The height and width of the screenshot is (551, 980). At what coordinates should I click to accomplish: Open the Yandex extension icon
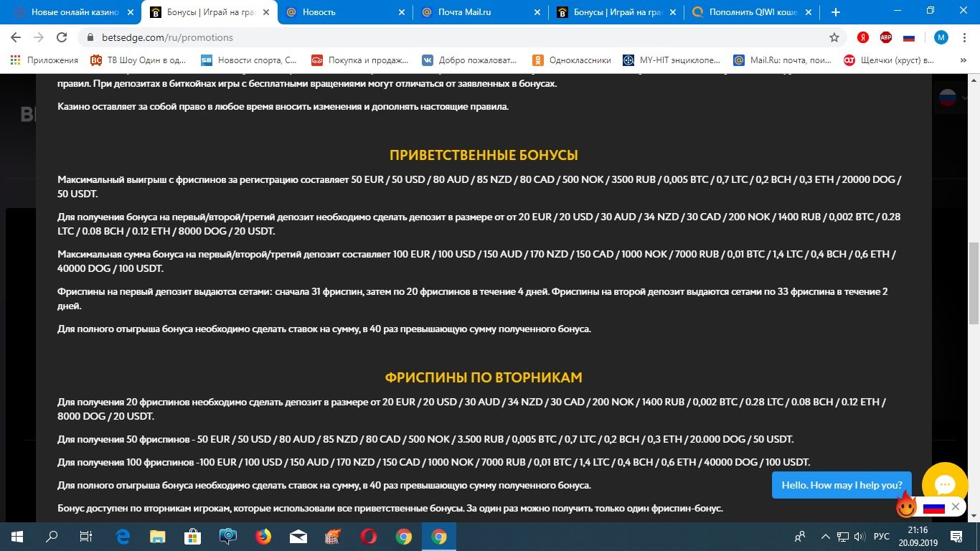click(x=864, y=37)
